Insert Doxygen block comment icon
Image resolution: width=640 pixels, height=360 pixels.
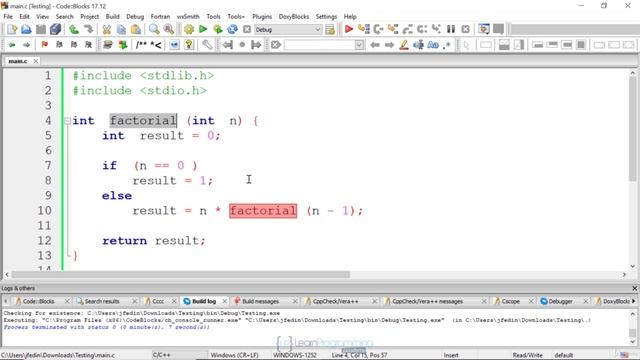coord(141,45)
